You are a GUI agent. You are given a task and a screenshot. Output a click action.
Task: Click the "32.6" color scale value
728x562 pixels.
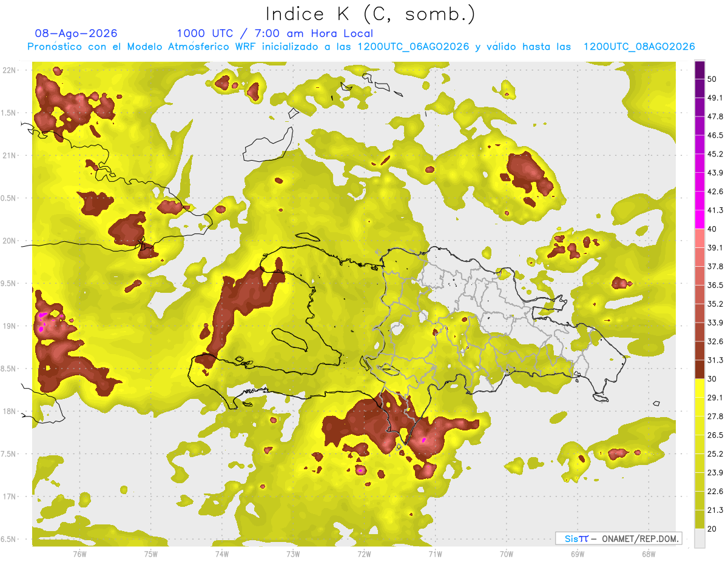coord(715,341)
